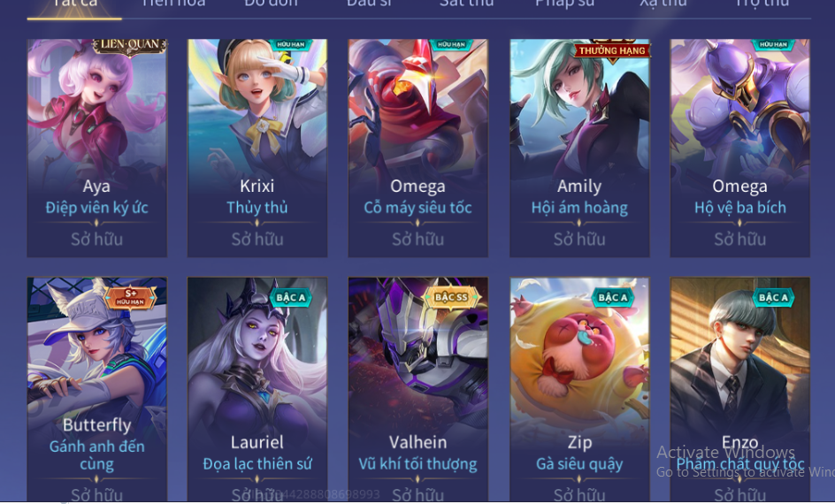835x504 pixels.
Task: Click the HỮU HẠN tag on Krixi
Action: click(x=291, y=45)
